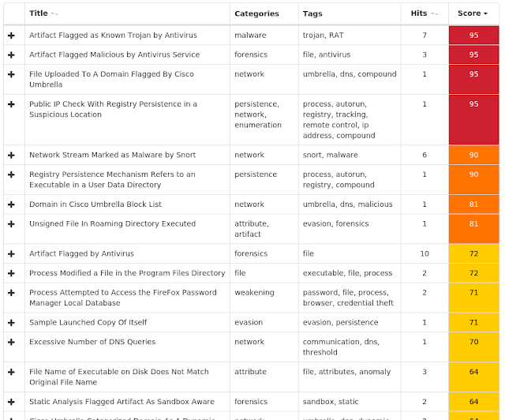Click plus icon for Process Modified a File row
The height and width of the screenshot is (420, 505).
pos(11,273)
